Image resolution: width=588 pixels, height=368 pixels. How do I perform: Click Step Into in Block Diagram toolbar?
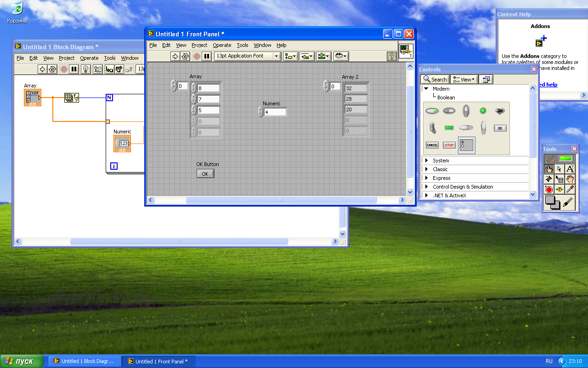click(109, 69)
